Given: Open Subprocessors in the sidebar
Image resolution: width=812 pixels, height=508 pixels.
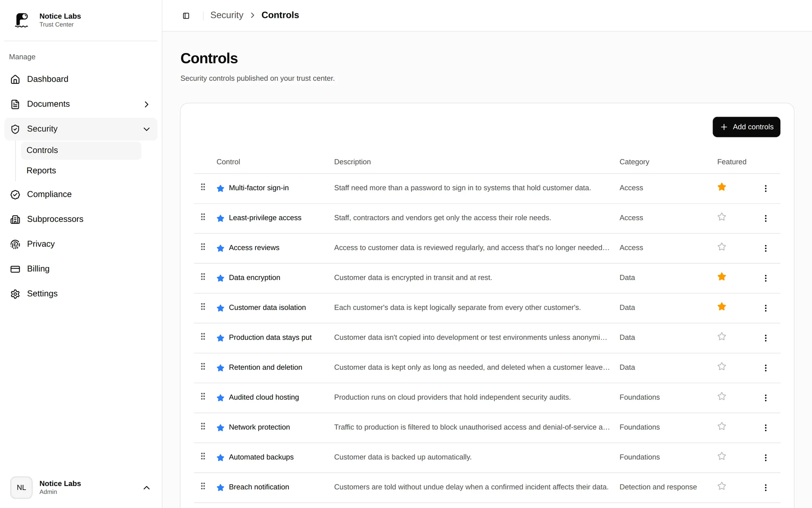Looking at the screenshot, I should click(81, 219).
